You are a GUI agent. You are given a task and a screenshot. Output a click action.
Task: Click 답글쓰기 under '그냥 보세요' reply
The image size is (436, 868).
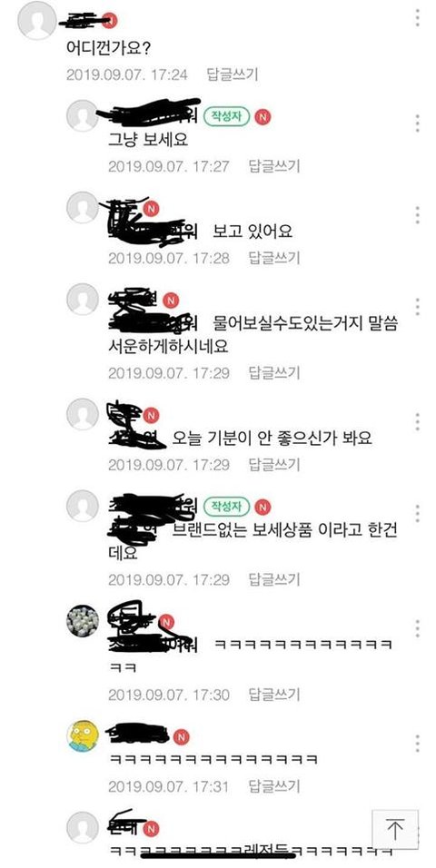(274, 166)
